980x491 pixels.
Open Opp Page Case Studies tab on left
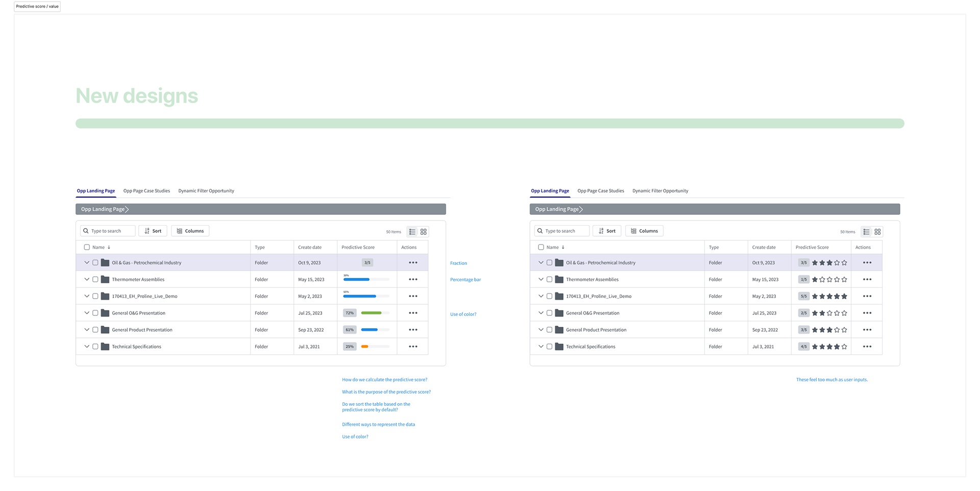(x=146, y=191)
